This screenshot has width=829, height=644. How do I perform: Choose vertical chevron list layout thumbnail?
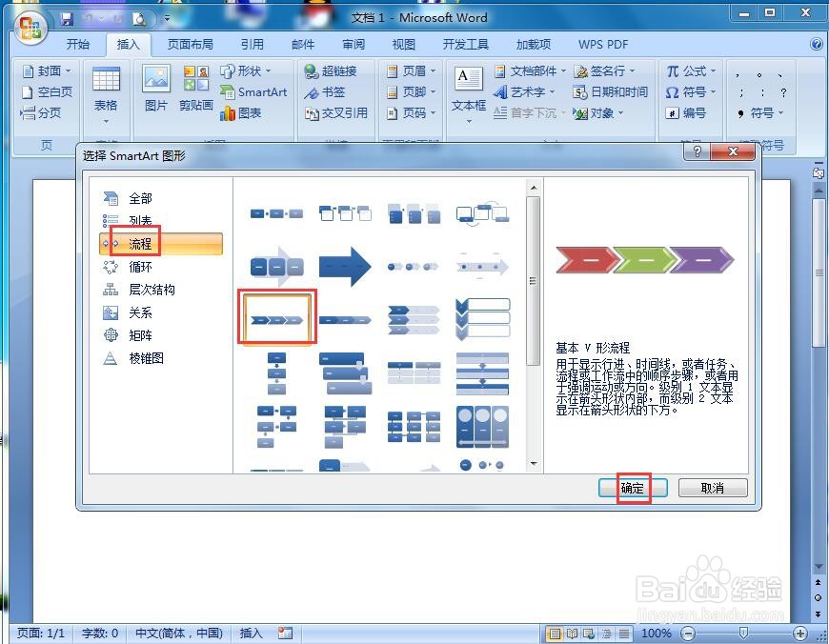[482, 319]
